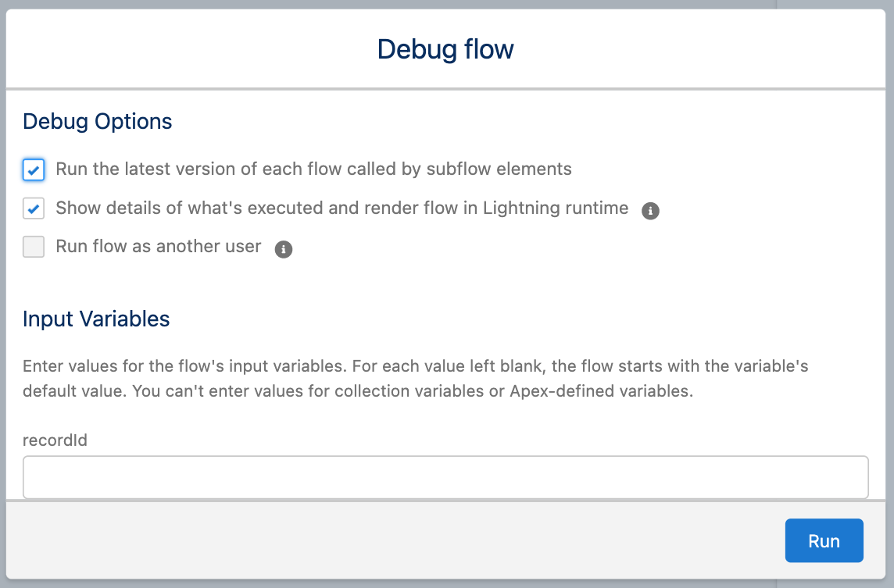Open info tooltip beside Lightning runtime option
The width and height of the screenshot is (894, 588).
tap(650, 211)
